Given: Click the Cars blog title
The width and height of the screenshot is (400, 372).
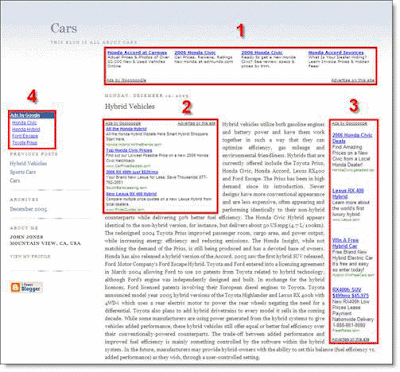Looking at the screenshot, I should [x=64, y=28].
